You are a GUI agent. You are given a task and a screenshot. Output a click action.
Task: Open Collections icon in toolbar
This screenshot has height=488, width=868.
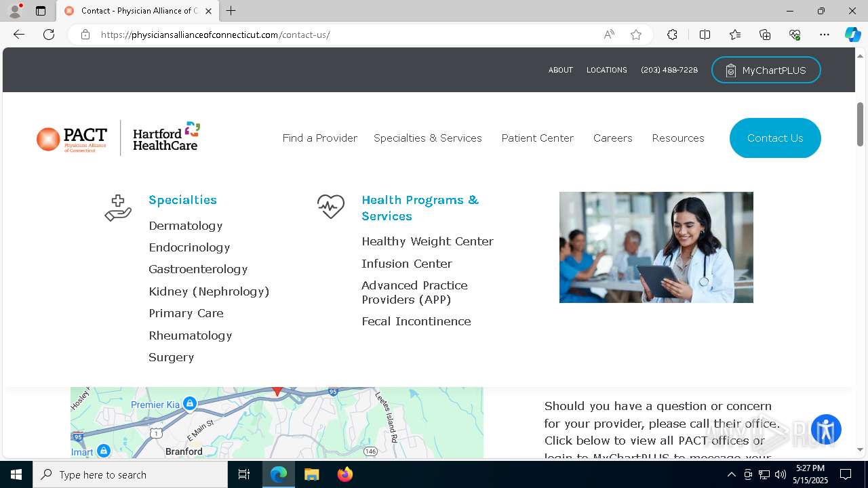[765, 35]
